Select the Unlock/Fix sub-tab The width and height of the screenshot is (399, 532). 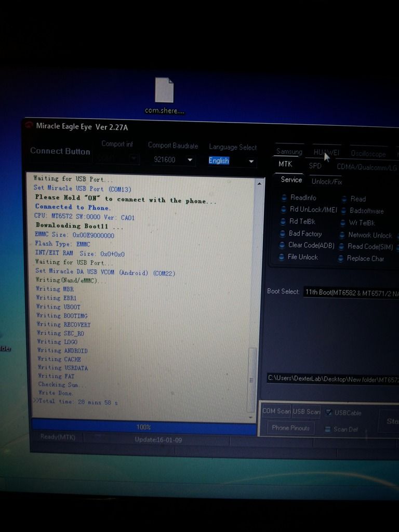(x=326, y=181)
